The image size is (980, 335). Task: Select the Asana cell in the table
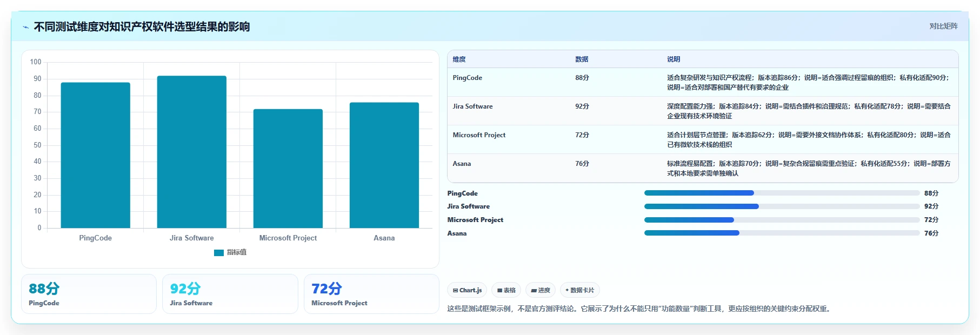click(462, 164)
